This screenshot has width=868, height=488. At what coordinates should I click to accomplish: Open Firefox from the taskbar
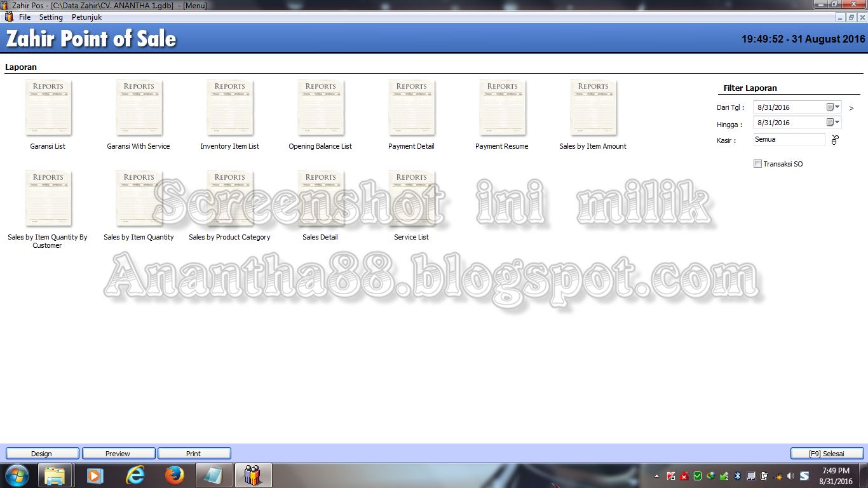(174, 475)
